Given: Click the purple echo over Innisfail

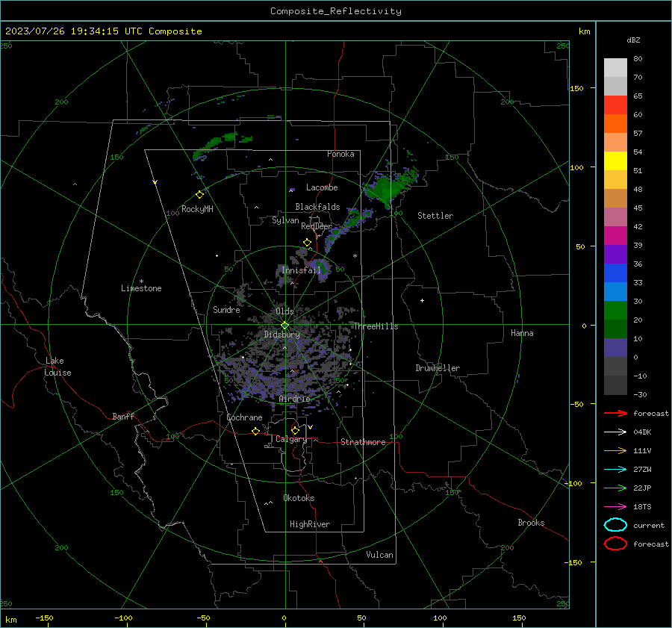Looking at the screenshot, I should [320, 270].
